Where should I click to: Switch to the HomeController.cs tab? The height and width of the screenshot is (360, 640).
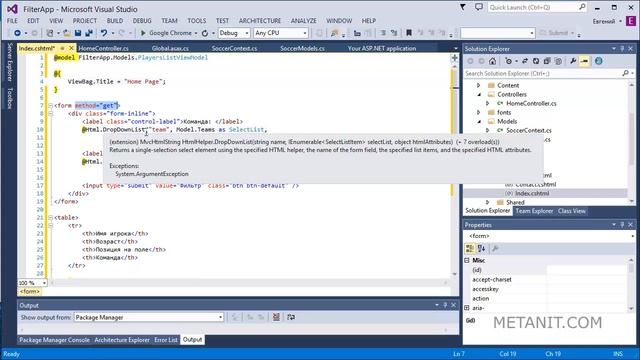tap(104, 49)
